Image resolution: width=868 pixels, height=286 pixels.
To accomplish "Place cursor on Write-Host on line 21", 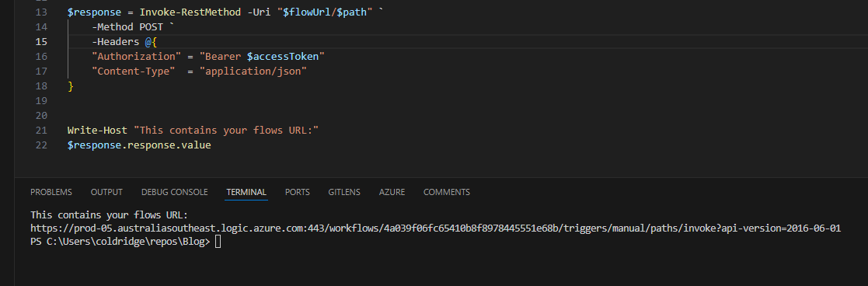I will (x=97, y=131).
